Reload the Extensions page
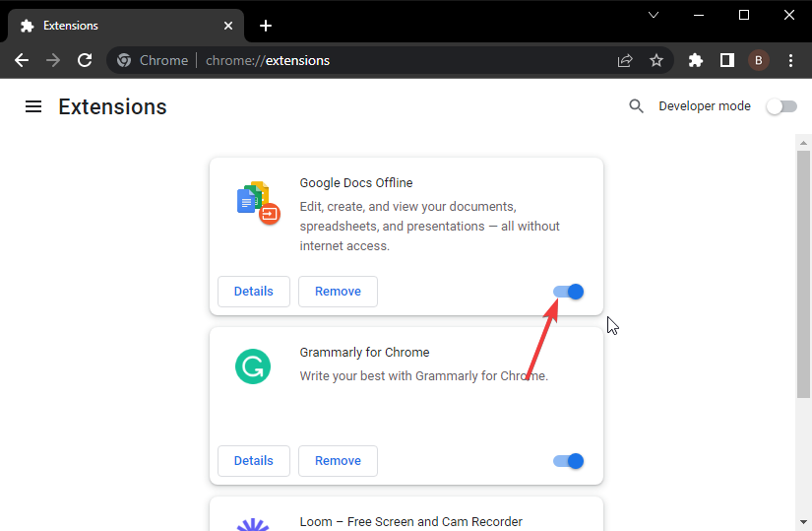Image resolution: width=812 pixels, height=531 pixels. click(85, 60)
